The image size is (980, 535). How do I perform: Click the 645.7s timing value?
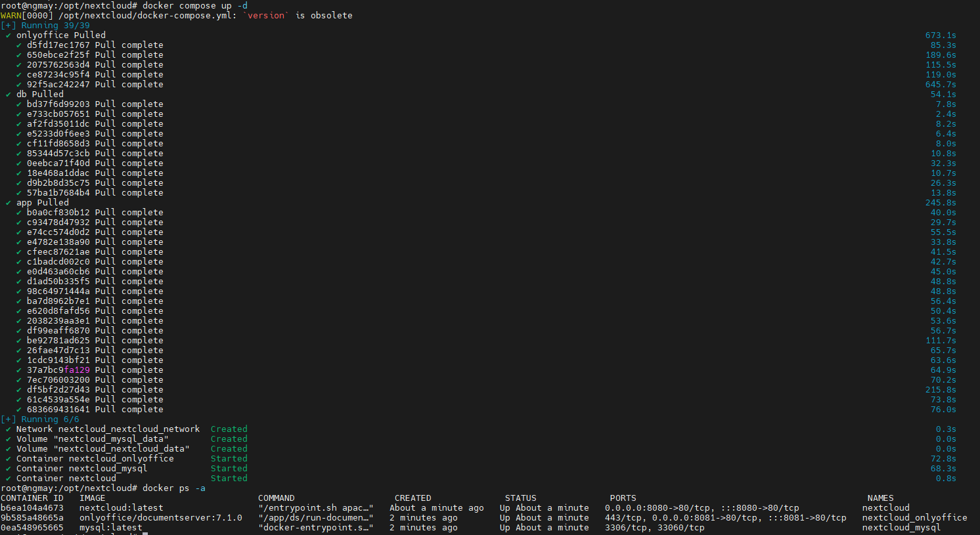click(941, 84)
